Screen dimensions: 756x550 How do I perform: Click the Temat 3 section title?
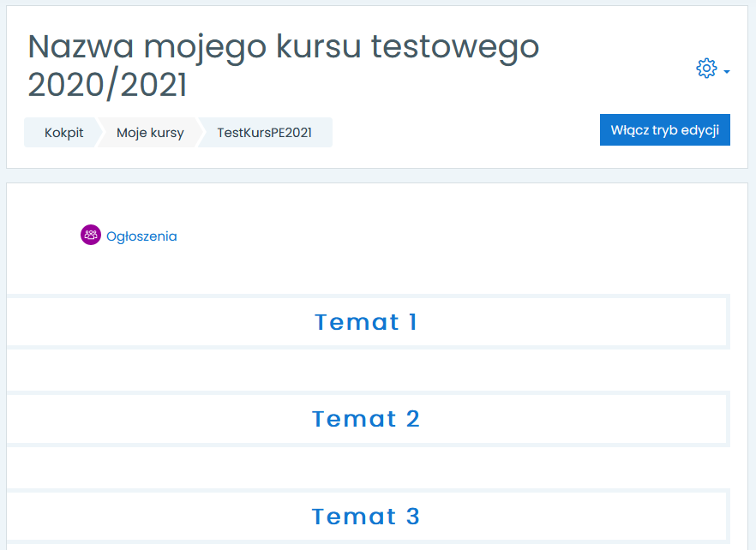click(366, 517)
